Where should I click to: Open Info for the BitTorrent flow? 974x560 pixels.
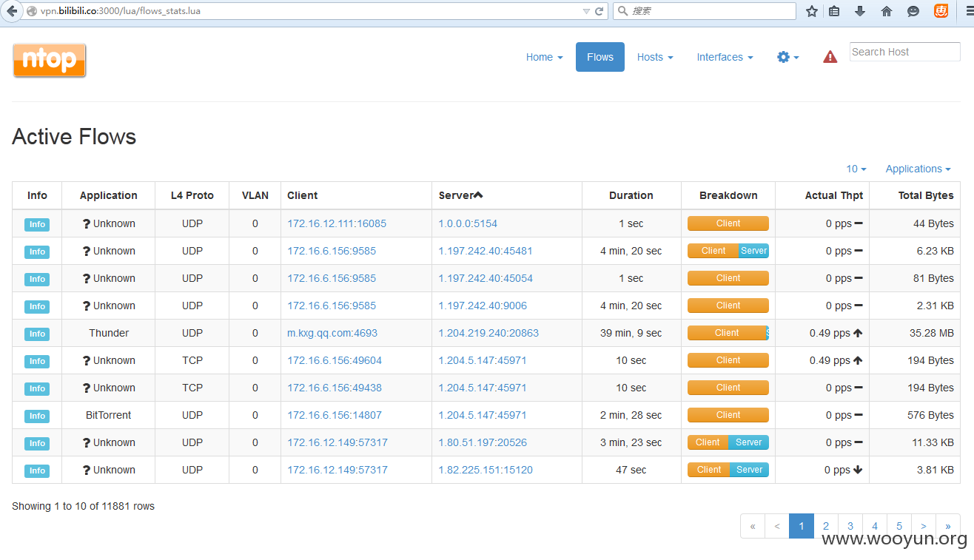(x=37, y=416)
